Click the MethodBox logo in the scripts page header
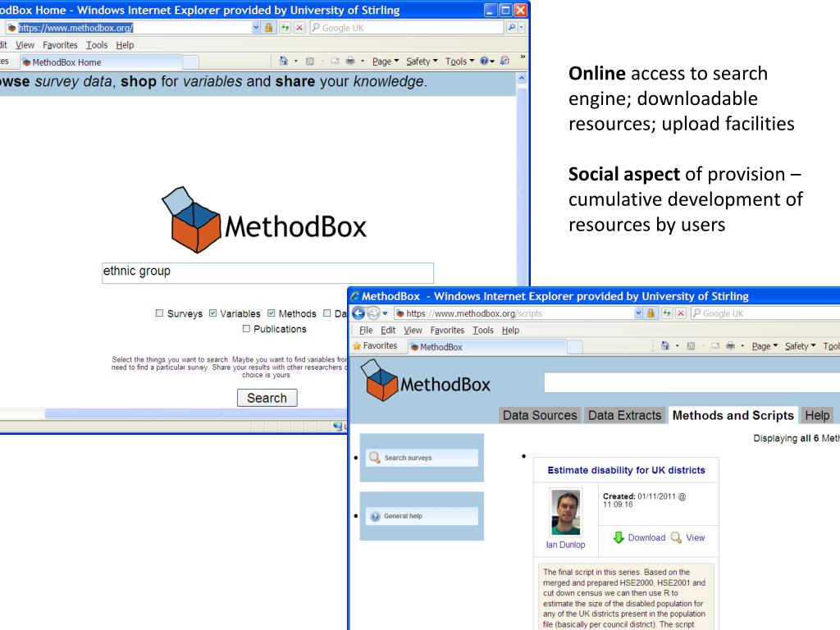This screenshot has height=630, width=840. coord(426,381)
